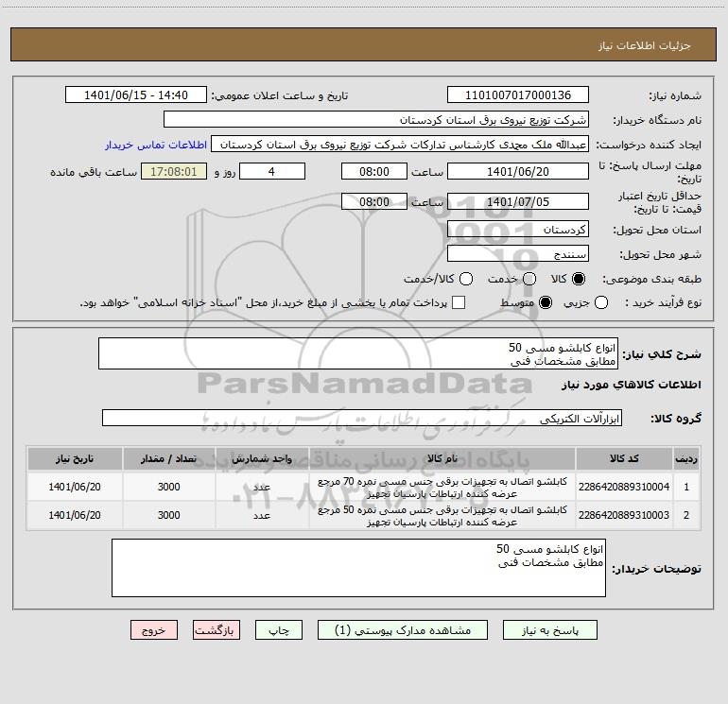The height and width of the screenshot is (704, 728).
Task: Click remaining time field 17:08:01
Action: coord(174,171)
